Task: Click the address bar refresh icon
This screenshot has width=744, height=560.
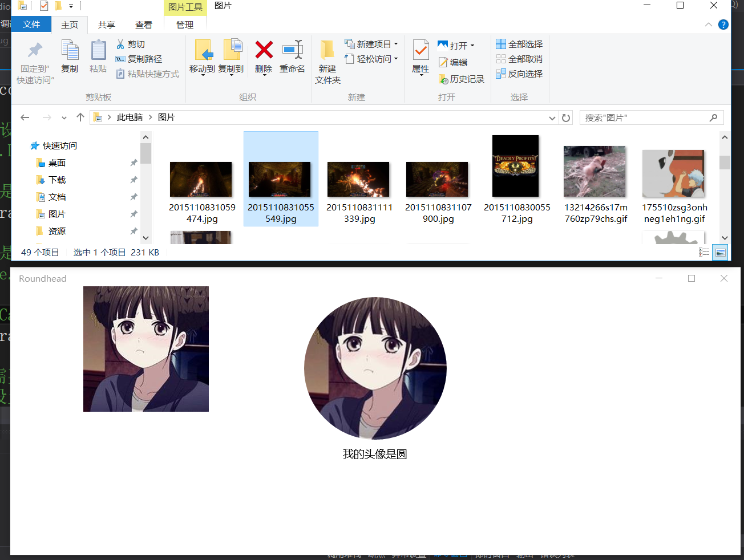Action: click(x=566, y=117)
